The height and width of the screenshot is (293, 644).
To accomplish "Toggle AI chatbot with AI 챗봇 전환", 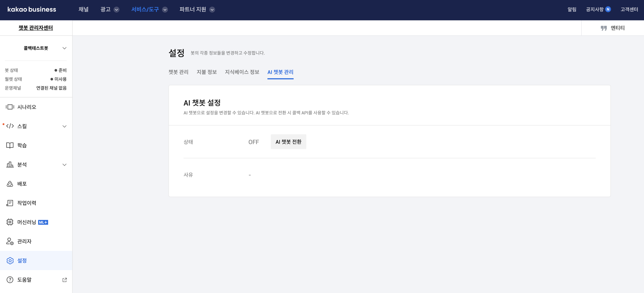I will [x=288, y=142].
